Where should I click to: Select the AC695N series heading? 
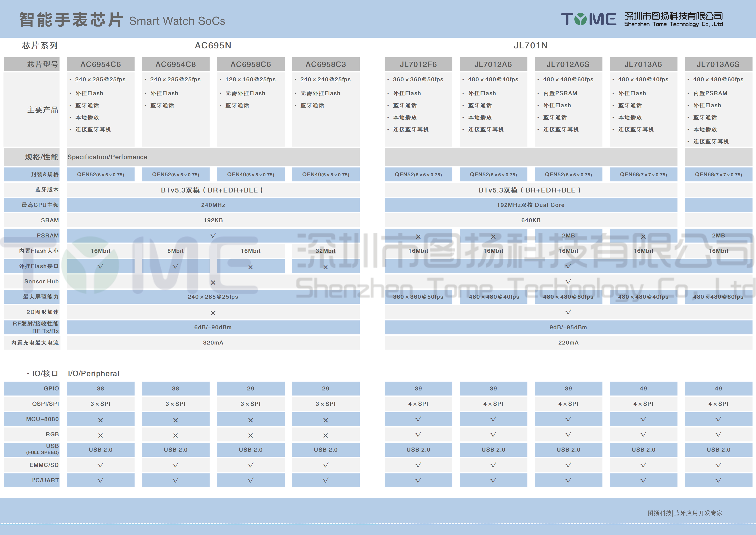[x=213, y=45]
